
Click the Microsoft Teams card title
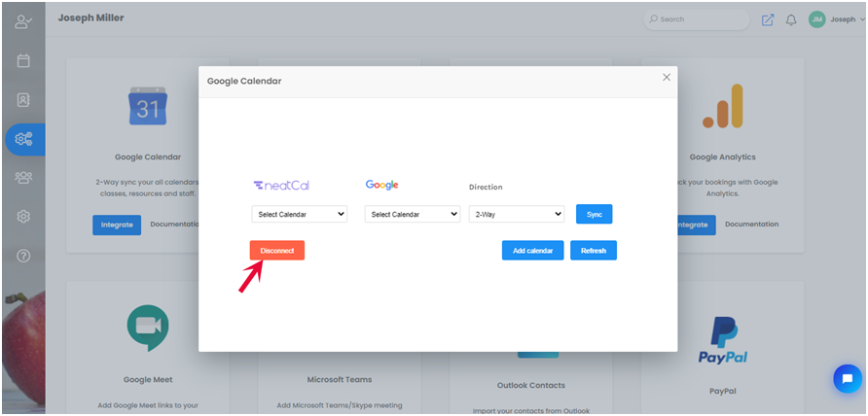coord(340,379)
